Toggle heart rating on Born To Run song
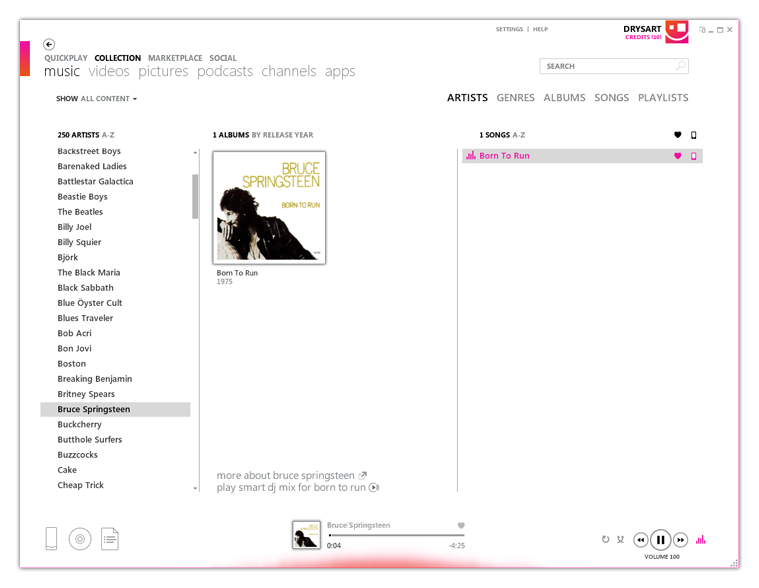 (x=678, y=156)
